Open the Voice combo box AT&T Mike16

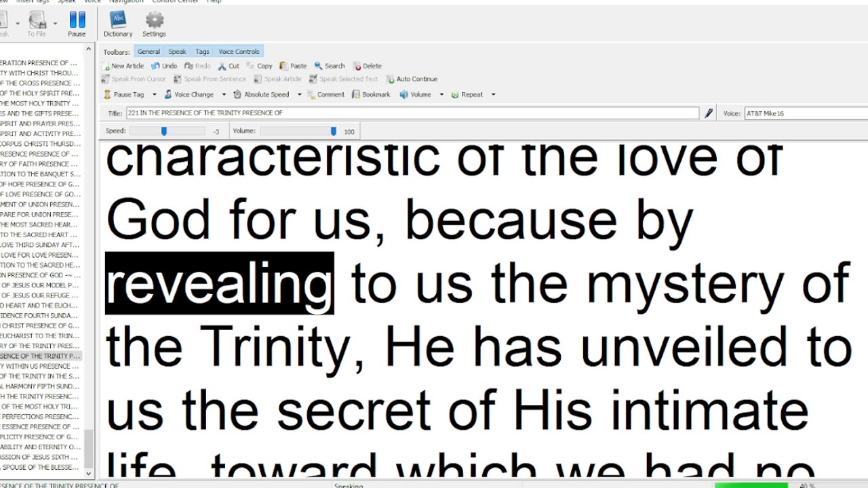coord(806,113)
